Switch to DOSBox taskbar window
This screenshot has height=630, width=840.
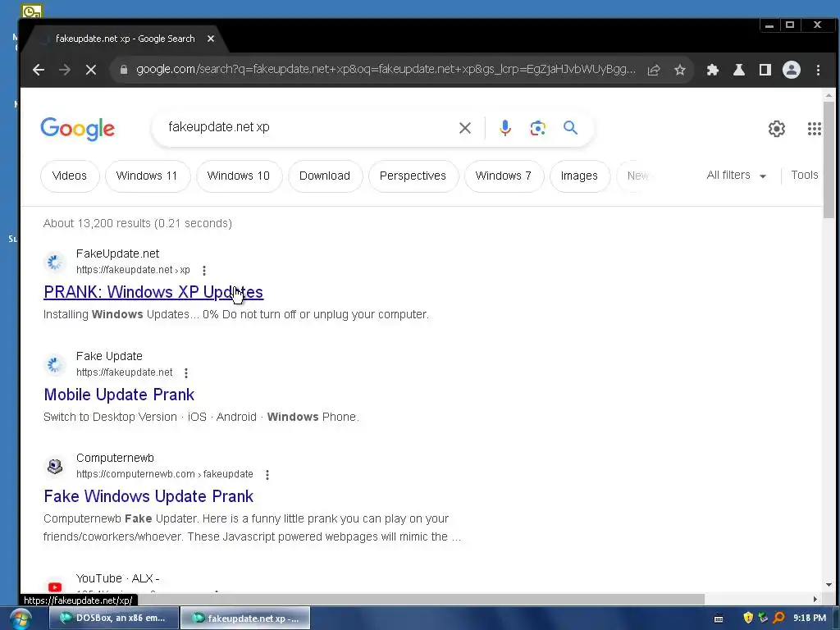click(x=114, y=619)
